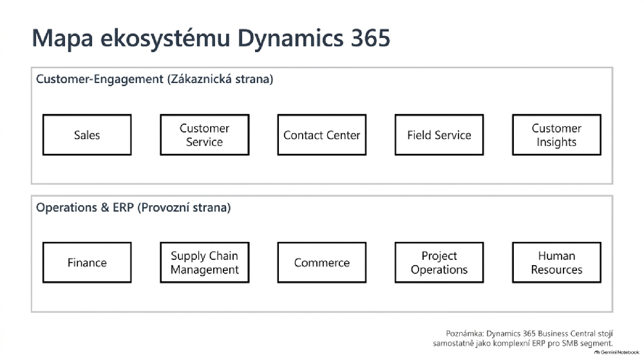
Task: Select the Customer Insights box
Action: pos(556,134)
